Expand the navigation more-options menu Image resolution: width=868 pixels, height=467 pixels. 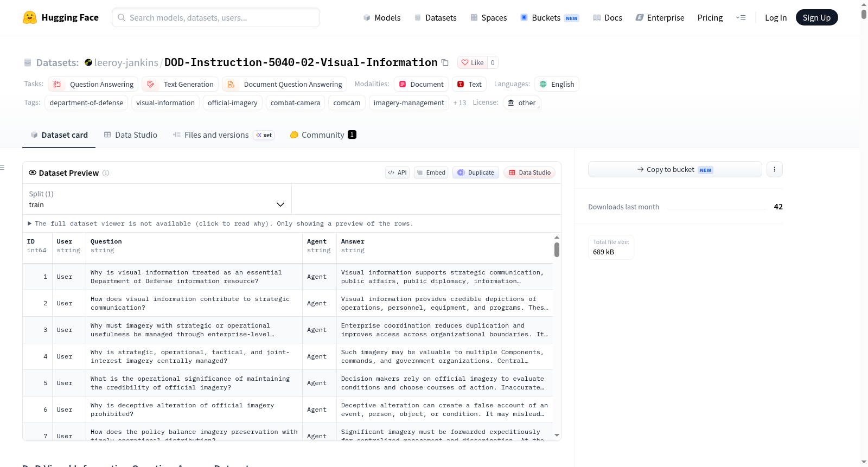(x=741, y=17)
